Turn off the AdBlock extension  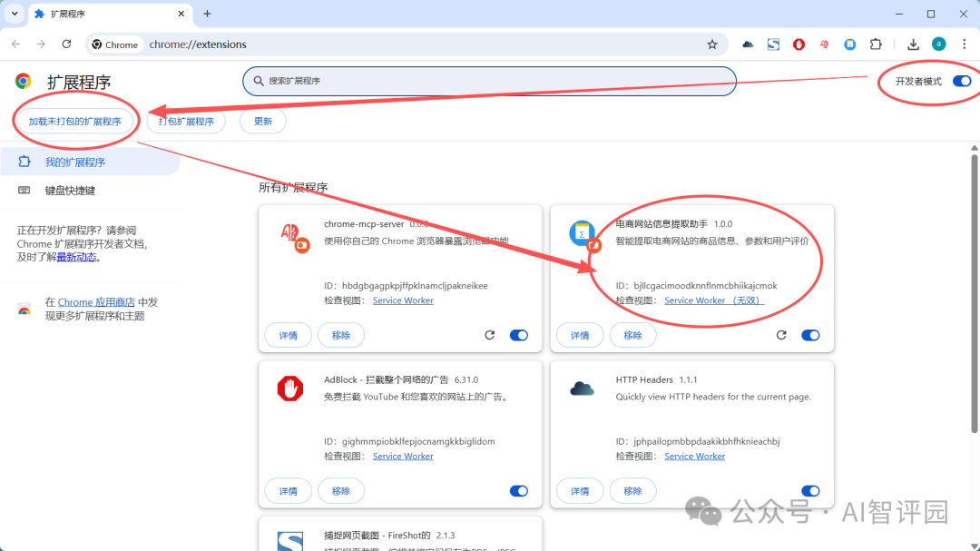pyautogui.click(x=518, y=490)
